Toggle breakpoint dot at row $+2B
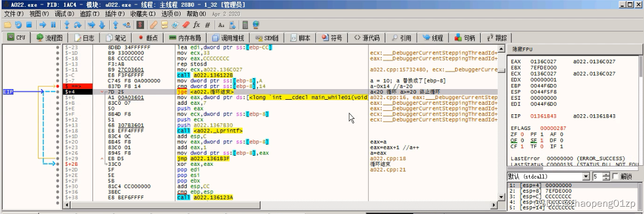Image resolution: width=644 pixels, height=214 pixels. click(x=58, y=164)
